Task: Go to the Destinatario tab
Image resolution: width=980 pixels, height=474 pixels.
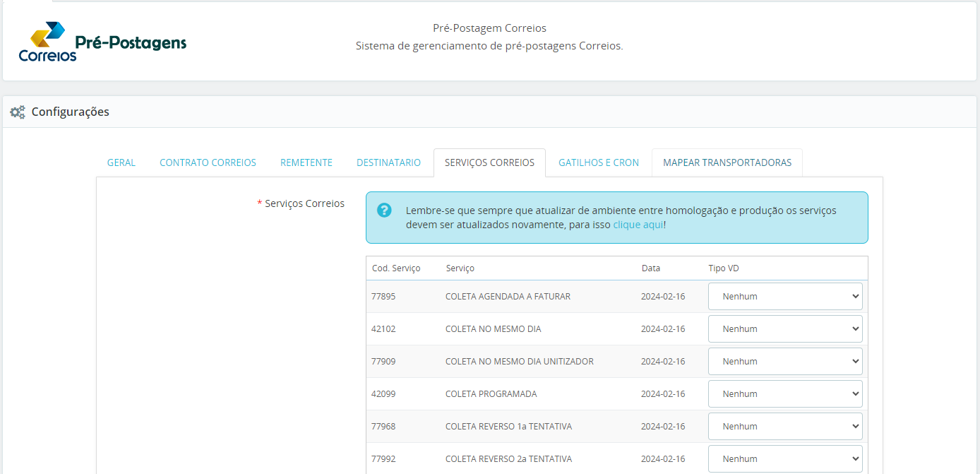Action: point(388,162)
